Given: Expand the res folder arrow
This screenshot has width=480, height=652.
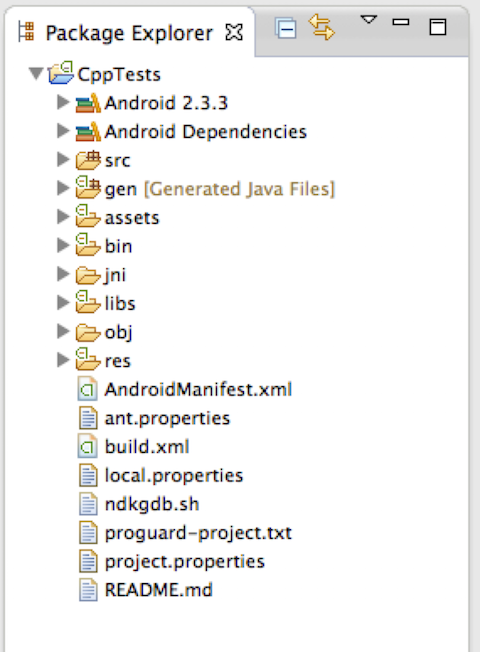Looking at the screenshot, I should point(63,360).
